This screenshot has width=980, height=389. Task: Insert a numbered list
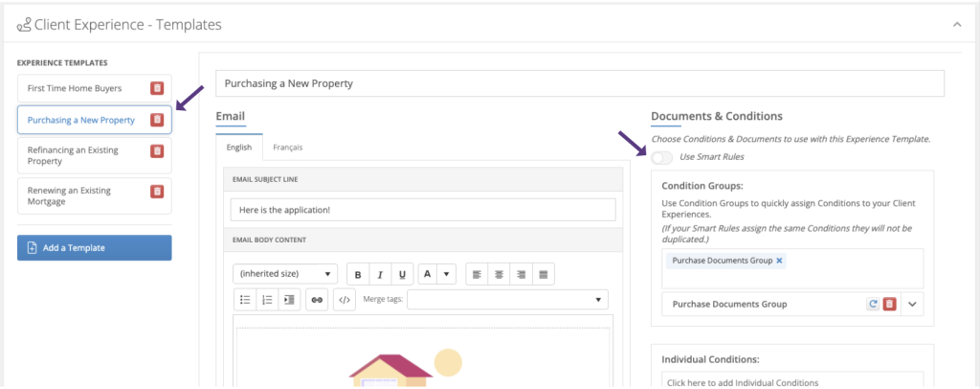pos(267,300)
